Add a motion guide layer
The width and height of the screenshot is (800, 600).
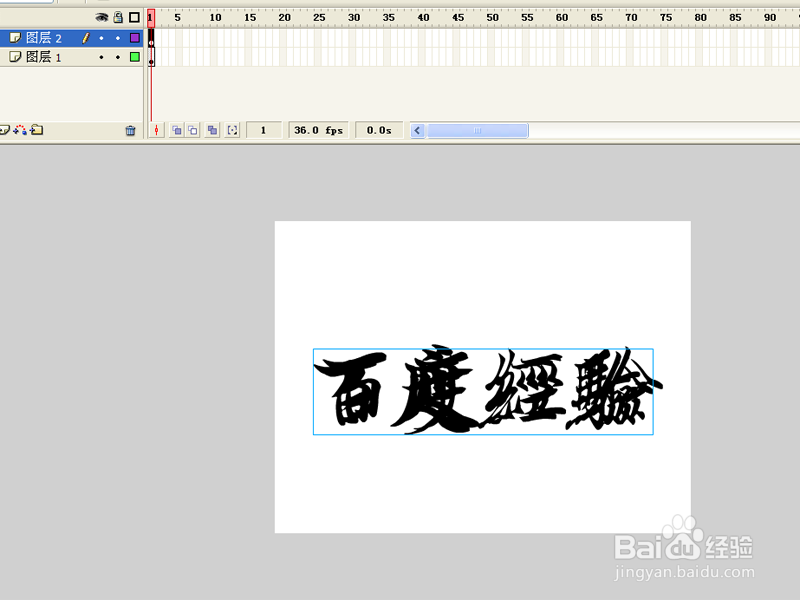20,130
